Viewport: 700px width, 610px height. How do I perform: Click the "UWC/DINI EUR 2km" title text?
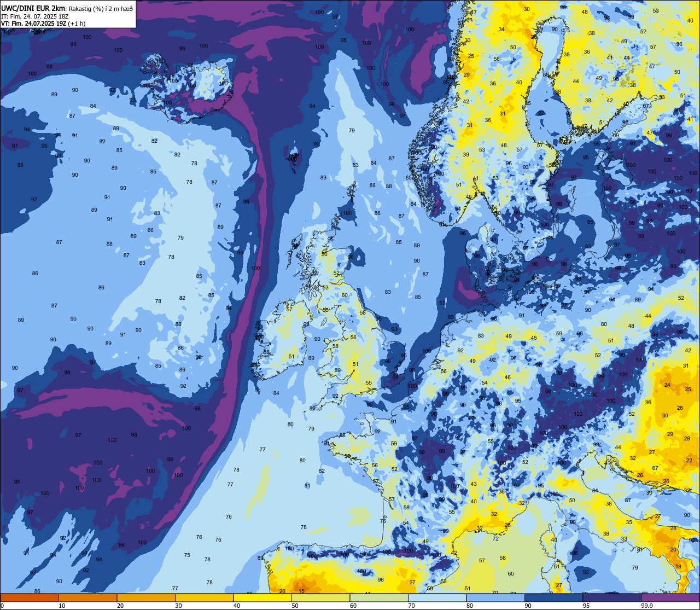tap(33, 8)
